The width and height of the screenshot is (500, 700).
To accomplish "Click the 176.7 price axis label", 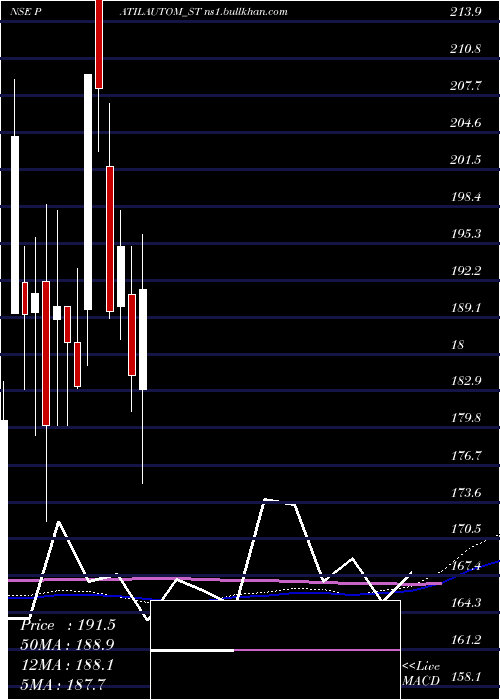I will point(466,455).
